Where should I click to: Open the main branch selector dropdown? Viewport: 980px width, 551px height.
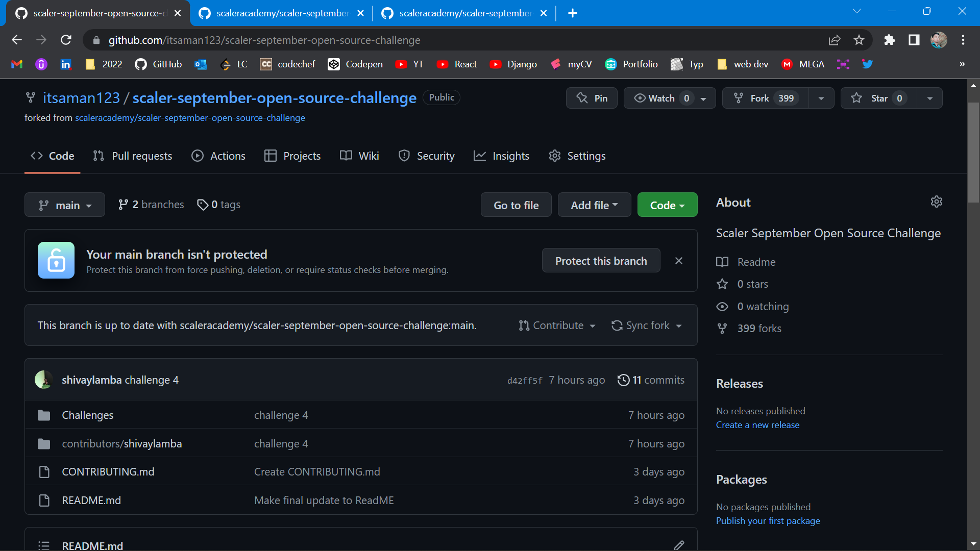pos(64,205)
